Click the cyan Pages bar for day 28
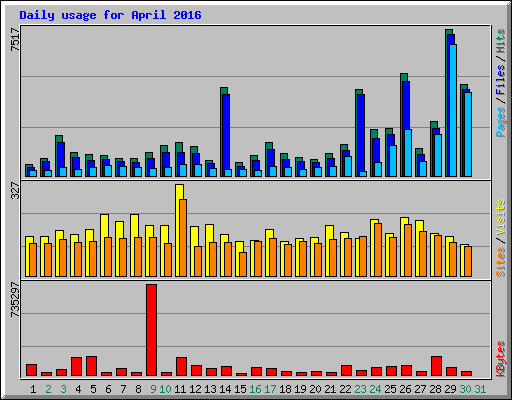The height and width of the screenshot is (400, 512). 438,155
